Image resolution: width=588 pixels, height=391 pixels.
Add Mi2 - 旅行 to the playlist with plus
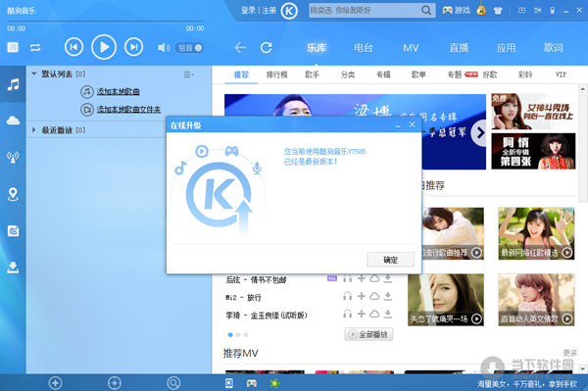[x=361, y=296]
